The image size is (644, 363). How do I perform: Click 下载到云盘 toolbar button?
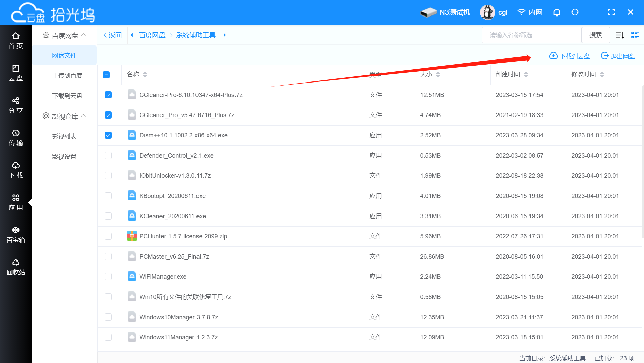[x=570, y=56]
